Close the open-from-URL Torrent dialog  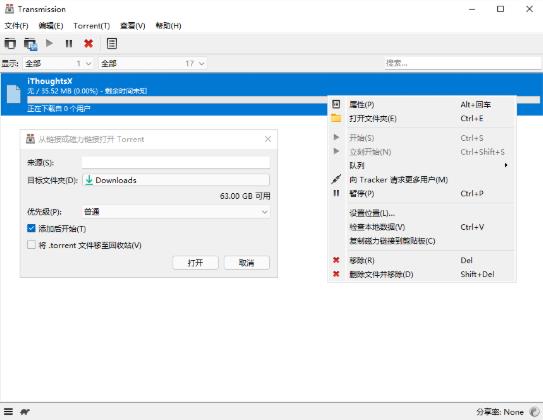click(268, 139)
